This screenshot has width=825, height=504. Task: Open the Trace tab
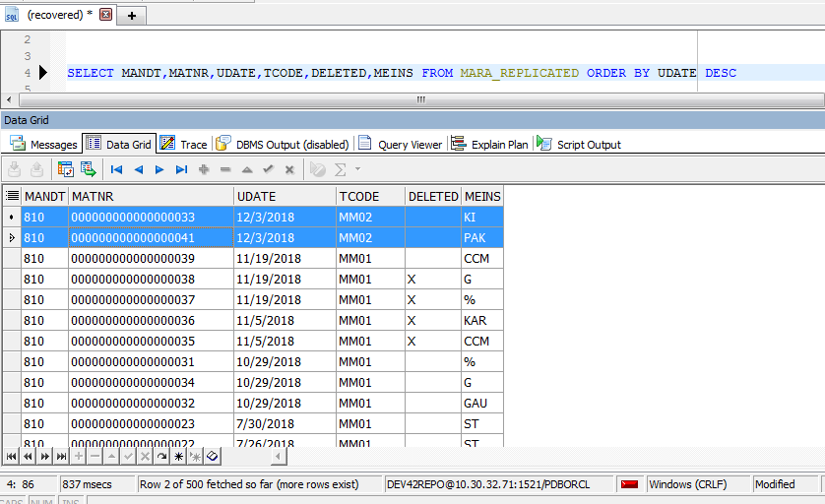point(184,144)
